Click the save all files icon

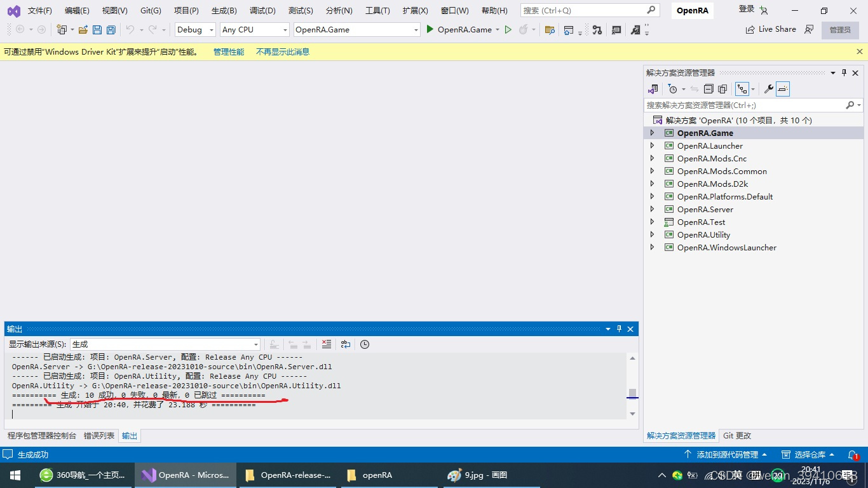pyautogui.click(x=111, y=30)
